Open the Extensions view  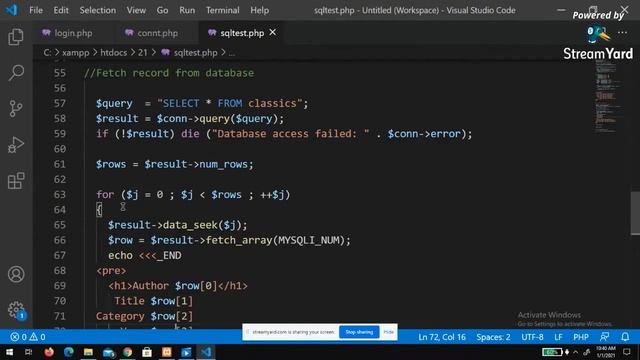tap(16, 181)
